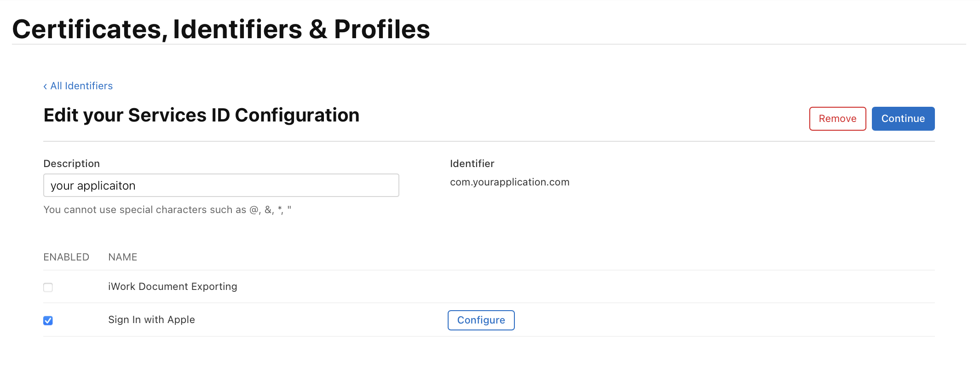
Task: Click the Description field label
Action: [71, 164]
